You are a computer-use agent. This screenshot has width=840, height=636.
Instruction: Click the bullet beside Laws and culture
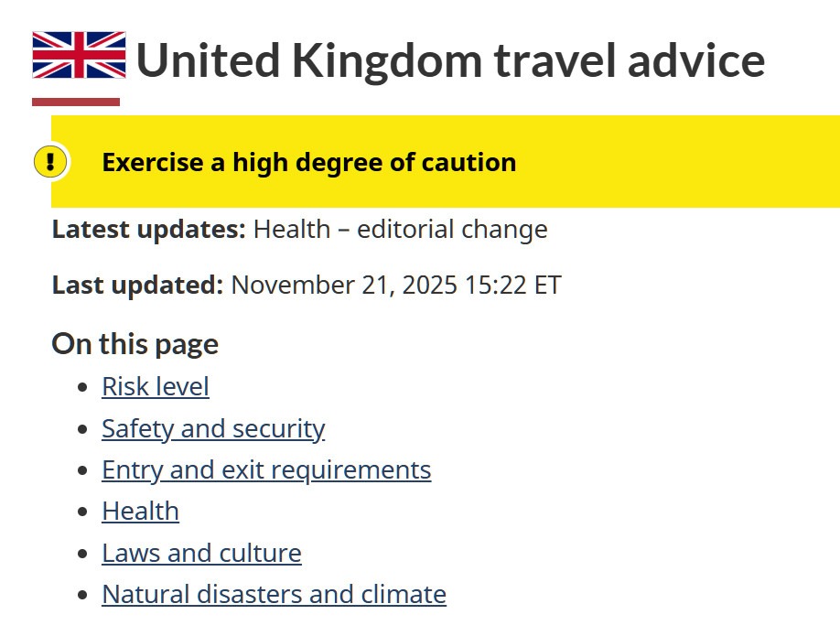[83, 555]
